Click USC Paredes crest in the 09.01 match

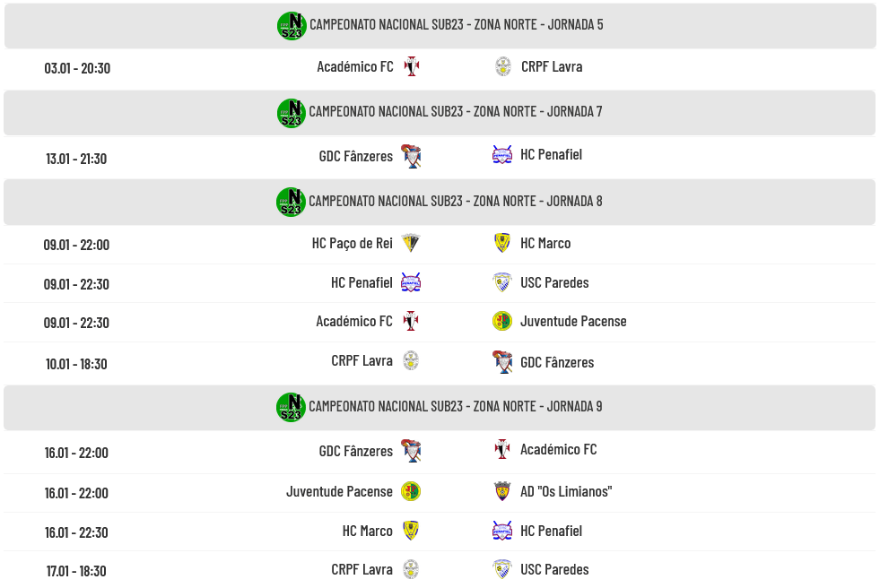(x=502, y=282)
